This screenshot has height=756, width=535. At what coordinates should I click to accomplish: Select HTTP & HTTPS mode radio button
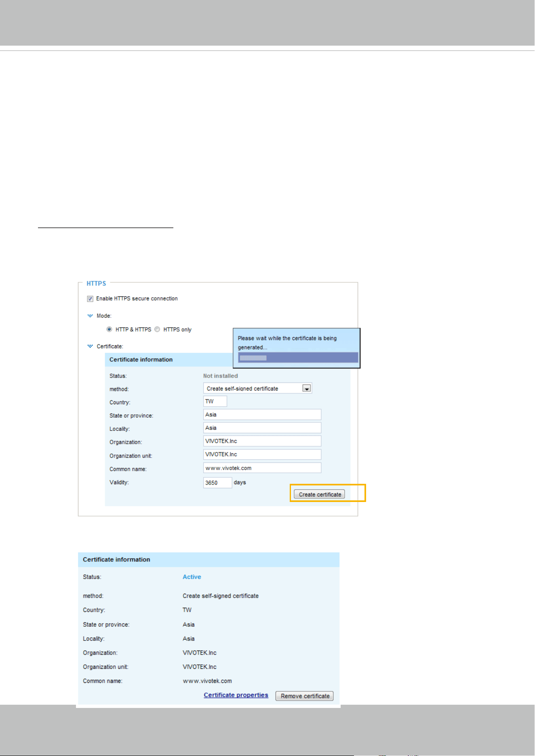click(x=109, y=330)
